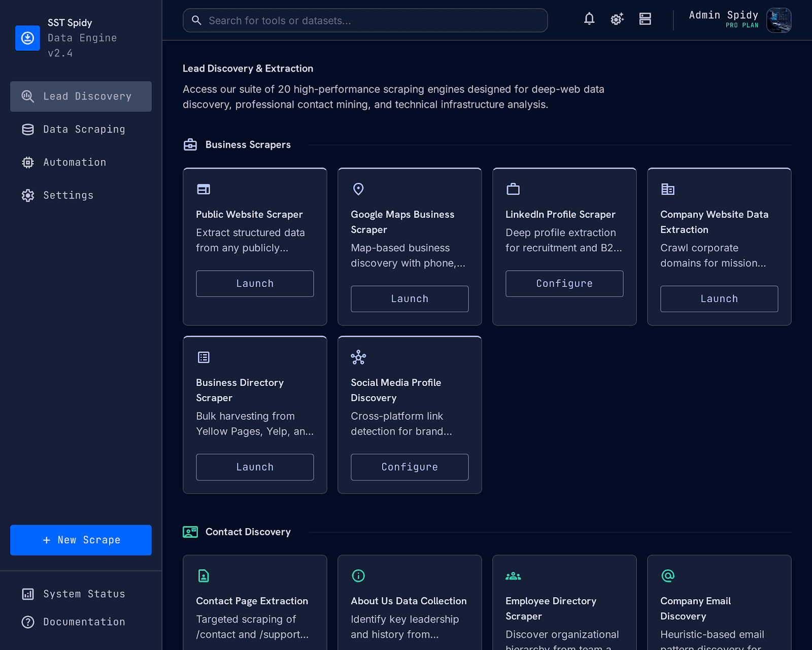Click the PRO PLAN badge text
Viewport: 812px width, 650px height.
tap(742, 25)
